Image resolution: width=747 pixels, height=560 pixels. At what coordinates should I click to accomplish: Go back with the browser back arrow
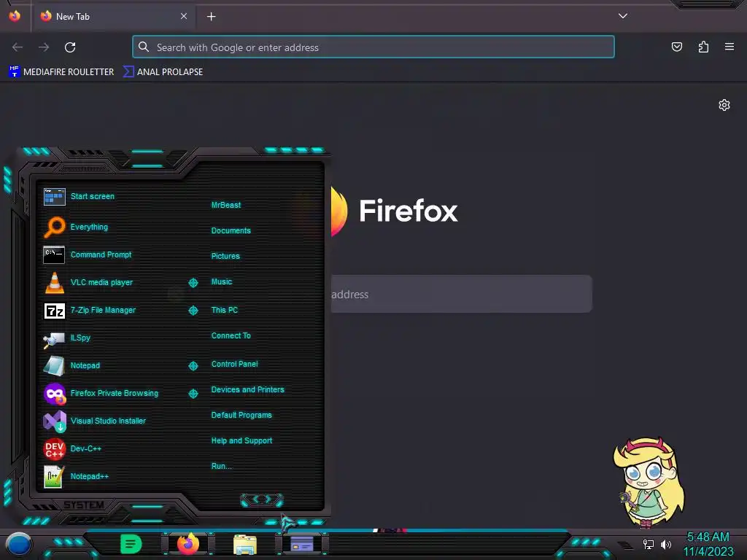(x=18, y=47)
